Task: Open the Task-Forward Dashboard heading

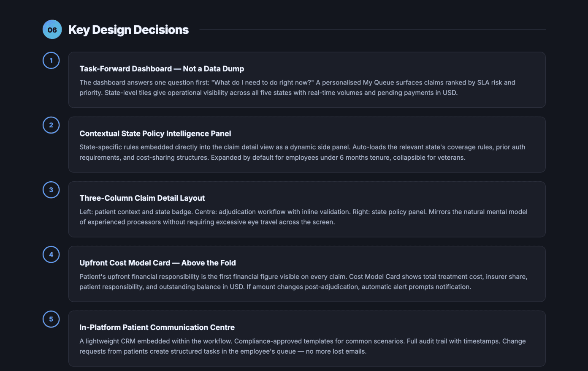Action: point(162,69)
